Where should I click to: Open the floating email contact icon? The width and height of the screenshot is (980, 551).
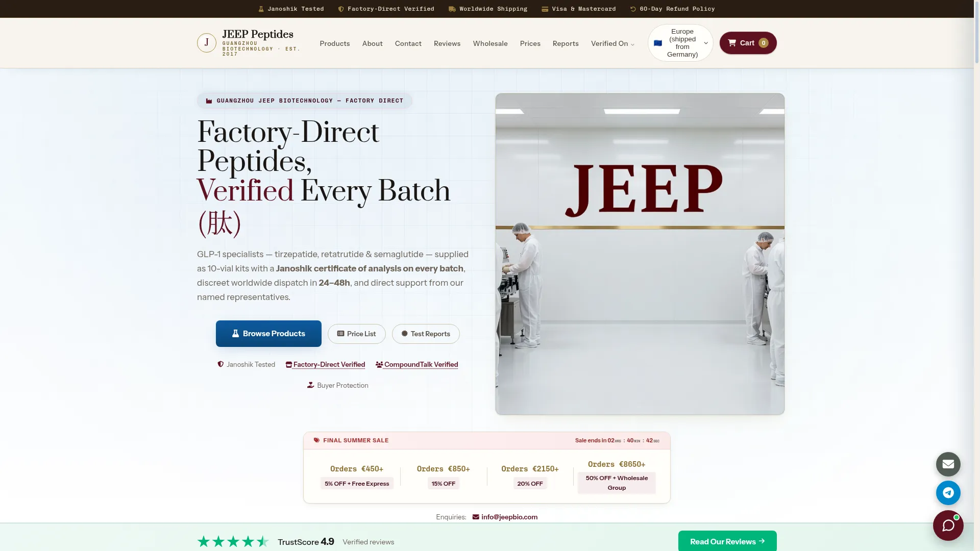click(x=948, y=464)
